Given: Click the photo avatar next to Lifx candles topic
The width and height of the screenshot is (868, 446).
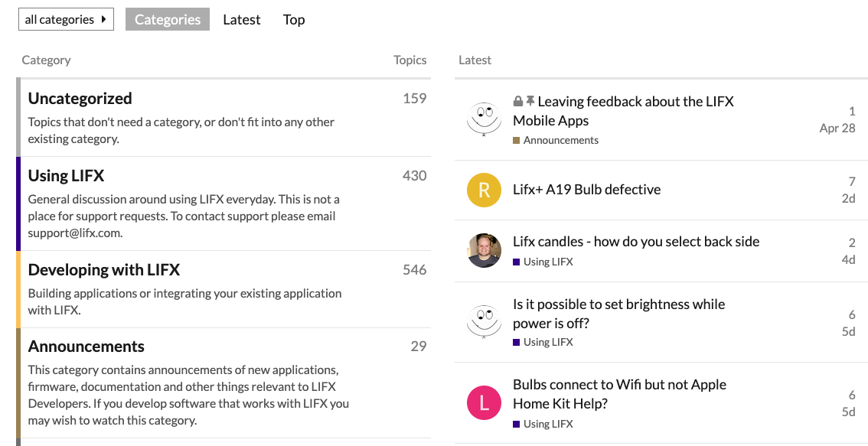Looking at the screenshot, I should [484, 250].
